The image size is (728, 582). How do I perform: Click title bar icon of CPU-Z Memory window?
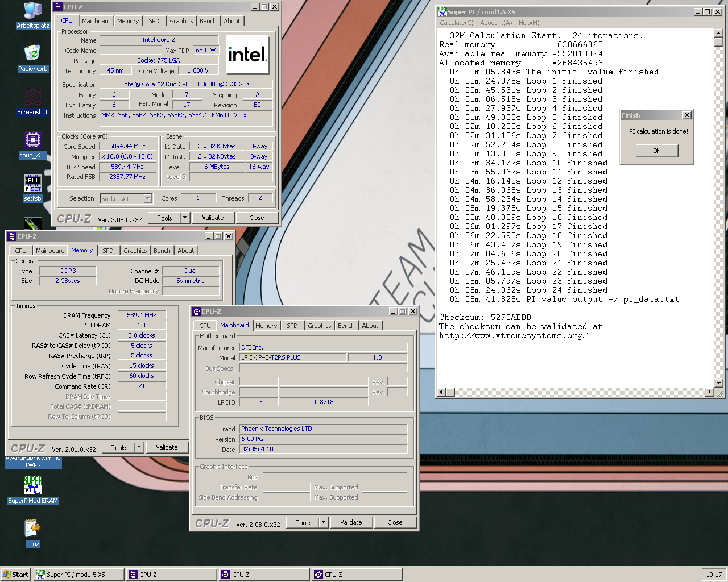12,236
